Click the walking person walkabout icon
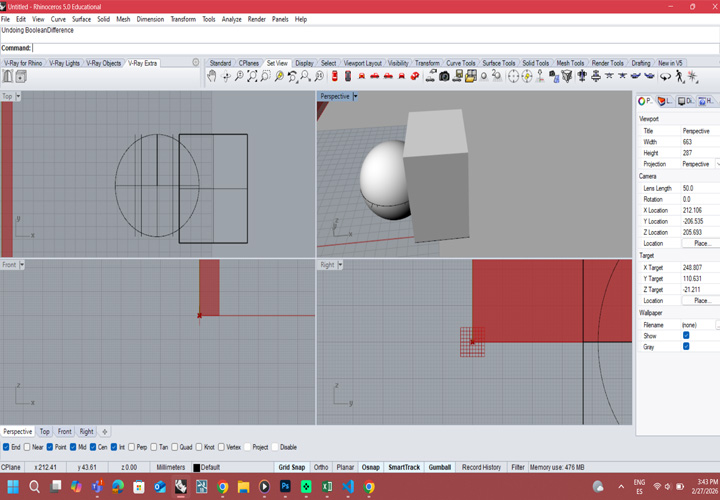Image resolution: width=720 pixels, height=500 pixels. pos(680,76)
